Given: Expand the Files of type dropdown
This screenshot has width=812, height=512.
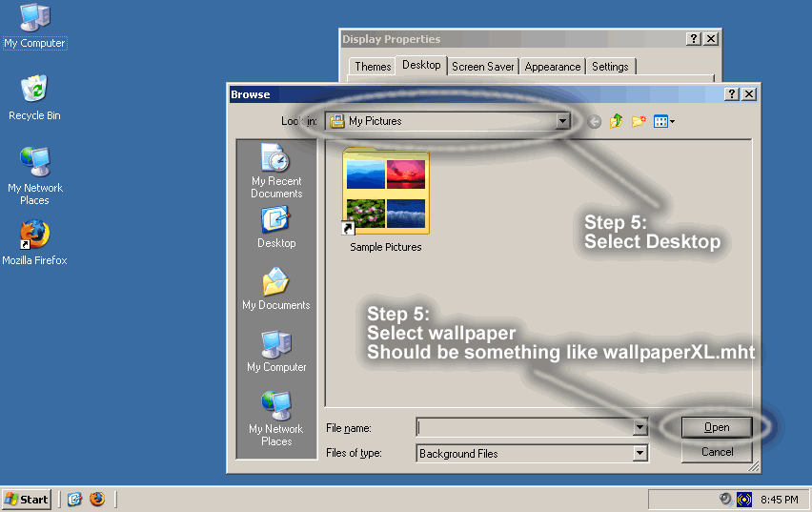Looking at the screenshot, I should [x=640, y=454].
